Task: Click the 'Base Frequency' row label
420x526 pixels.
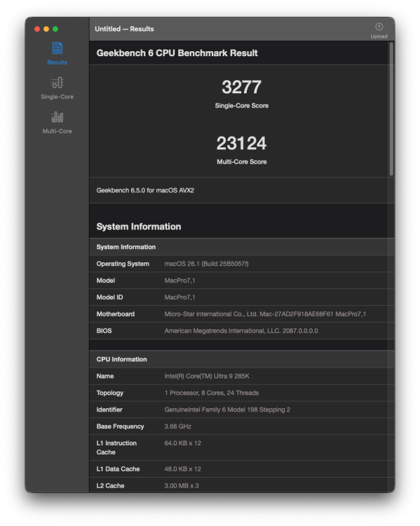Action: point(120,426)
